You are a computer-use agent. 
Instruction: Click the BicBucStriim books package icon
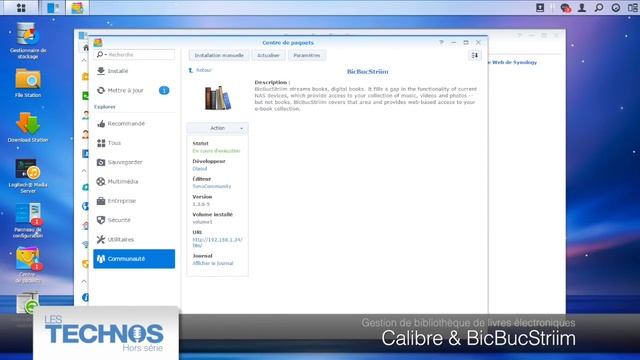pyautogui.click(x=218, y=98)
